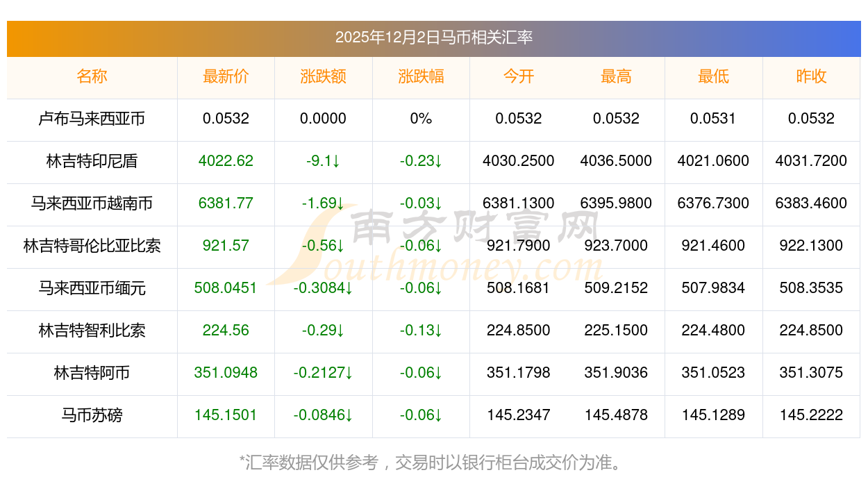
Task: Click the 最新价 column header
Action: pyautogui.click(x=226, y=76)
